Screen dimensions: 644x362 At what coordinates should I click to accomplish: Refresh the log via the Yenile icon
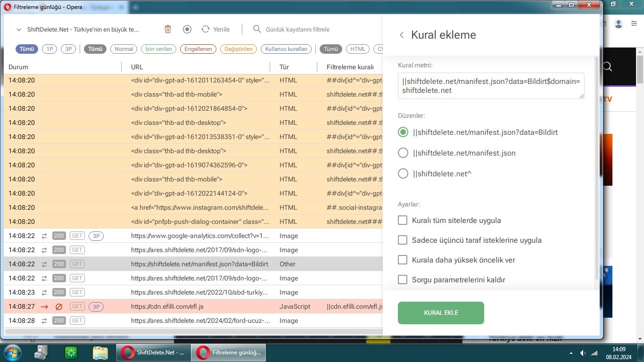tap(204, 29)
